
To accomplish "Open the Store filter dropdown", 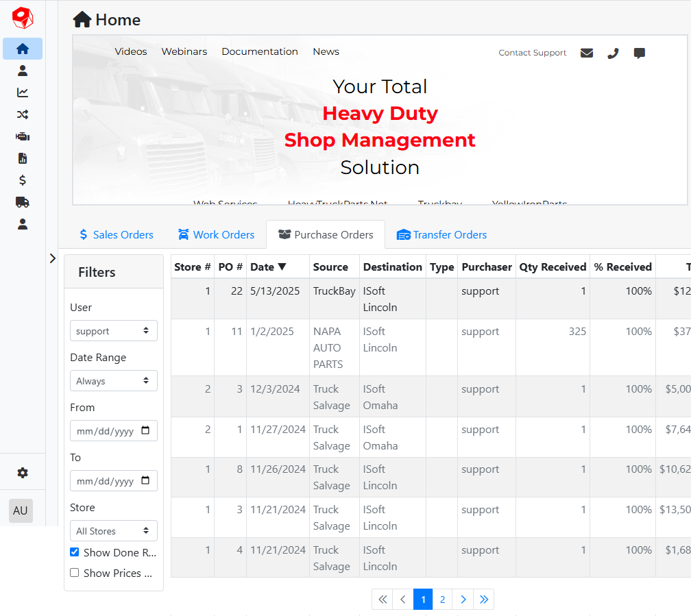I will point(113,531).
